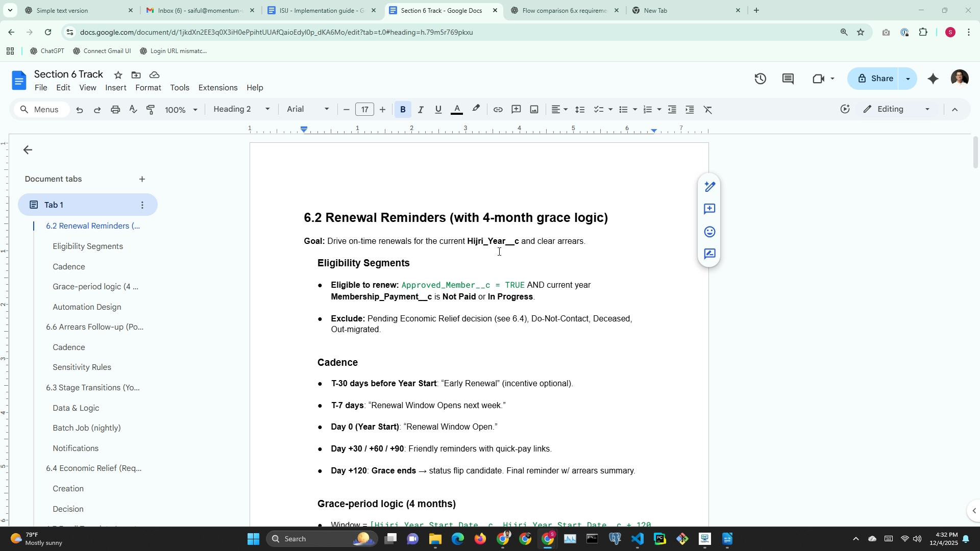This screenshot has height=551, width=980.
Task: Open the Extensions menu
Action: pyautogui.click(x=217, y=88)
